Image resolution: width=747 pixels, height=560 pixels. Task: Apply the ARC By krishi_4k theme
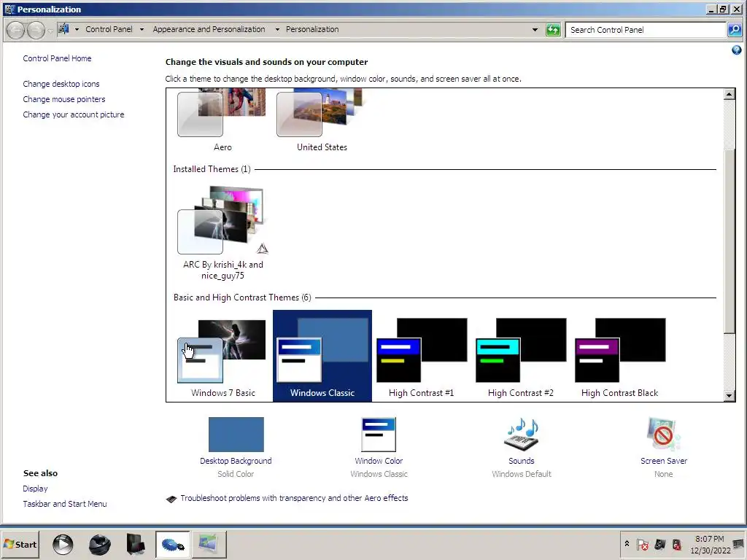tap(222, 221)
